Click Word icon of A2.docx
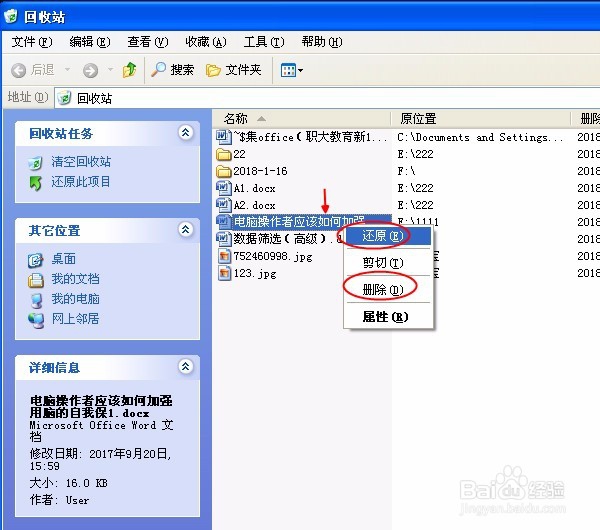 [x=224, y=205]
